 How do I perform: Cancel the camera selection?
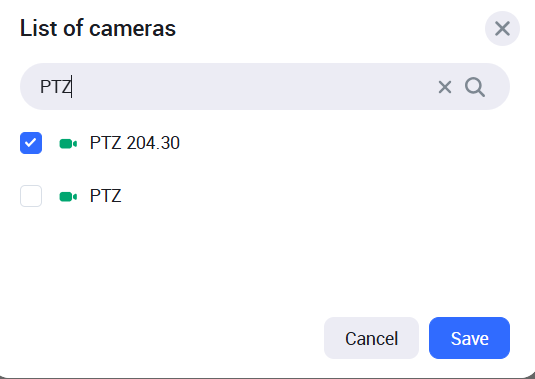coord(371,338)
